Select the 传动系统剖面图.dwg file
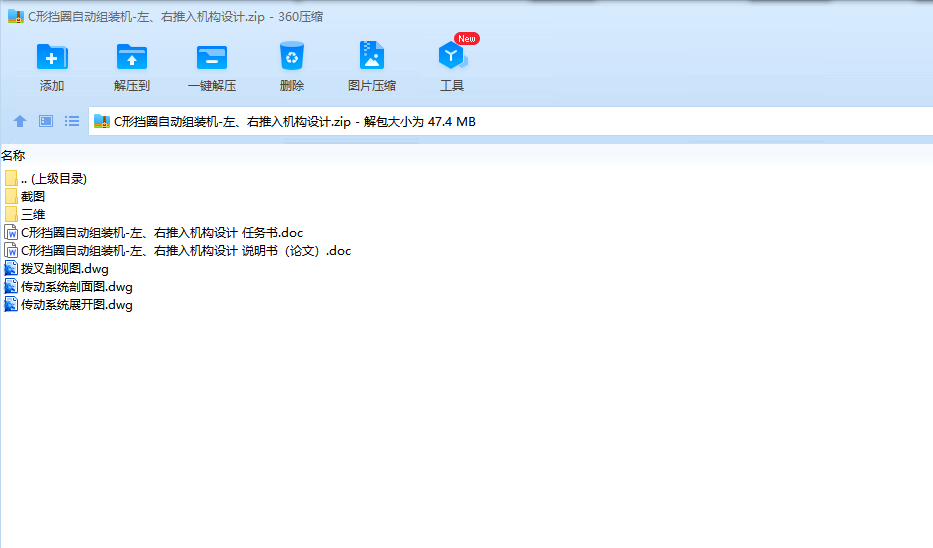Image resolution: width=933 pixels, height=548 pixels. pyautogui.click(x=68, y=287)
